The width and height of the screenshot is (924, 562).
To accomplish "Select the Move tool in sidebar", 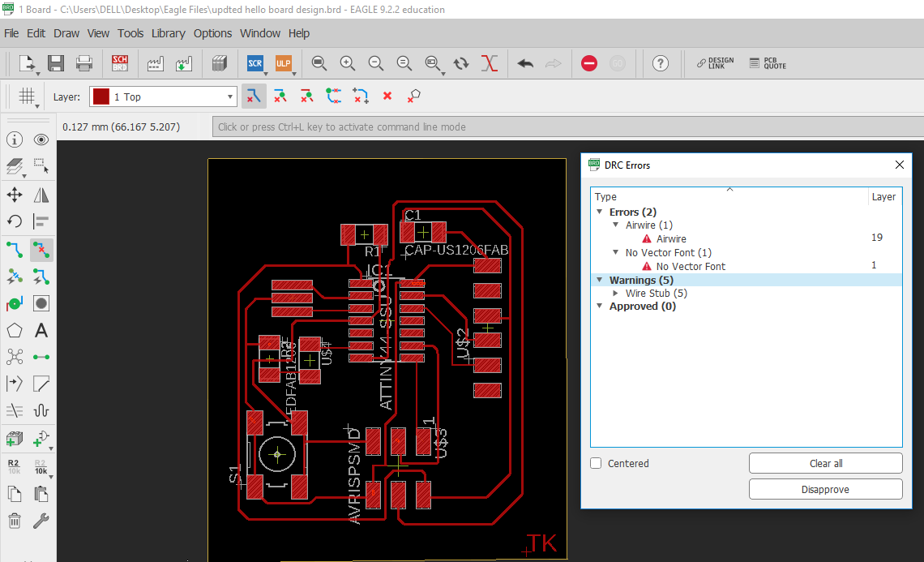I will pos(15,195).
